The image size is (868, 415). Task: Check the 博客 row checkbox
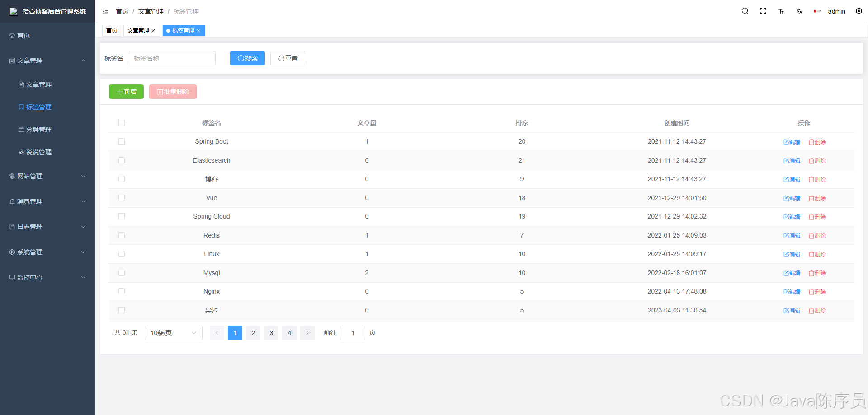122,179
